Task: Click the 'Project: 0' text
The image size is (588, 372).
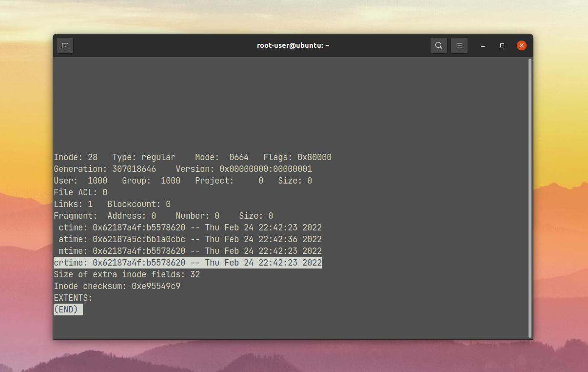Action: click(229, 181)
